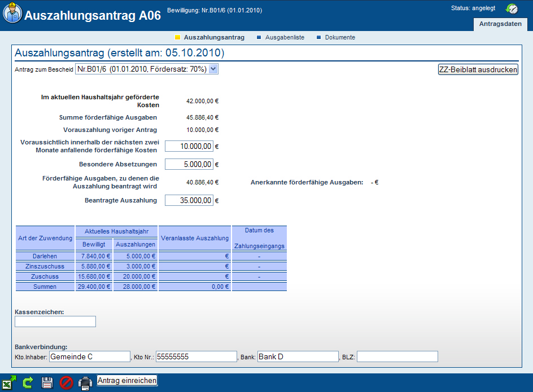Save with the floppy disk icon
The image size is (533, 392).
pos(47,383)
